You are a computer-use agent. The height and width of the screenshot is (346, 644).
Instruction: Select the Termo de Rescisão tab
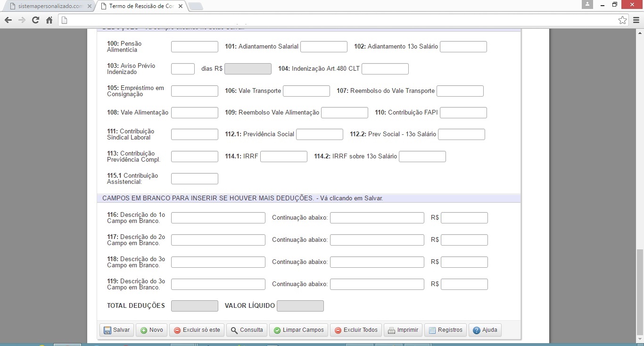[141, 7]
